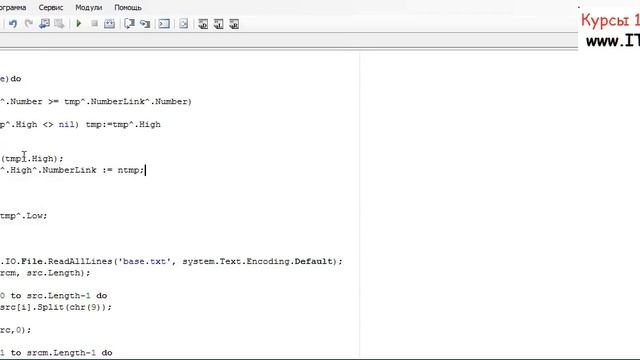Click the 'rc,0);' line in the code
640x360 pixels.
pyautogui.click(x=16, y=330)
